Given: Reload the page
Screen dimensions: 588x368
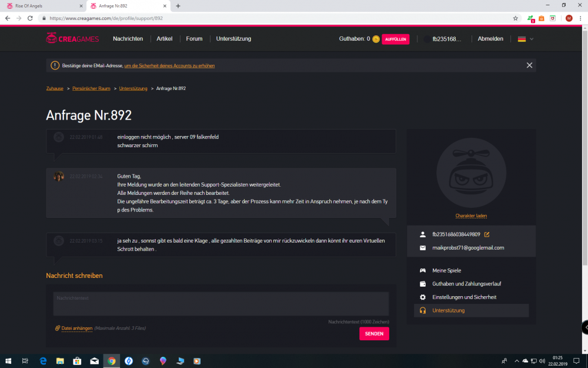Looking at the screenshot, I should pyautogui.click(x=30, y=18).
